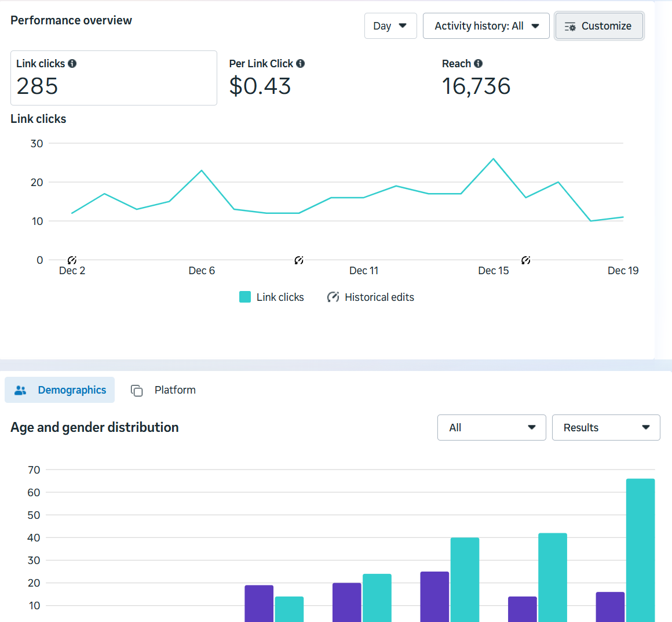Click the Historical edits legend icon
The height and width of the screenshot is (622, 672).
click(333, 297)
